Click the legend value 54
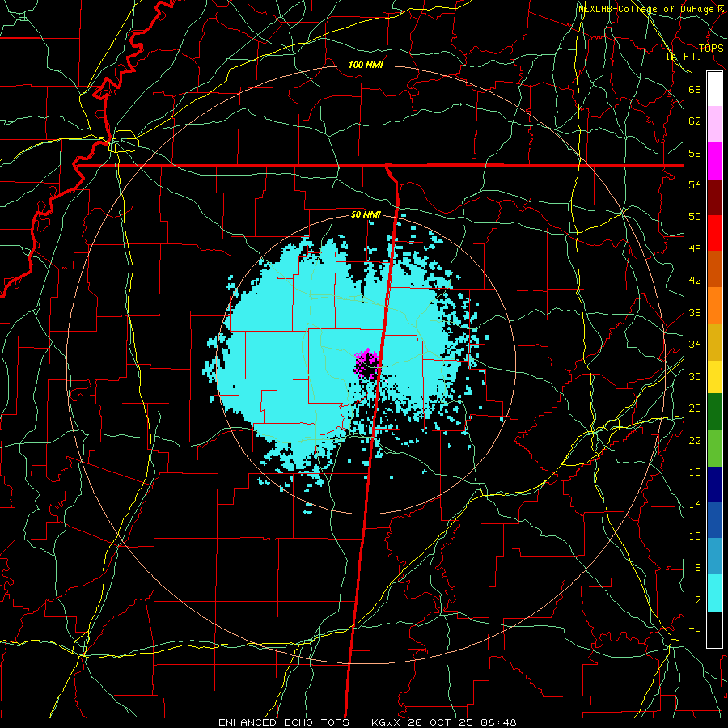The height and width of the screenshot is (728, 728). (x=695, y=184)
